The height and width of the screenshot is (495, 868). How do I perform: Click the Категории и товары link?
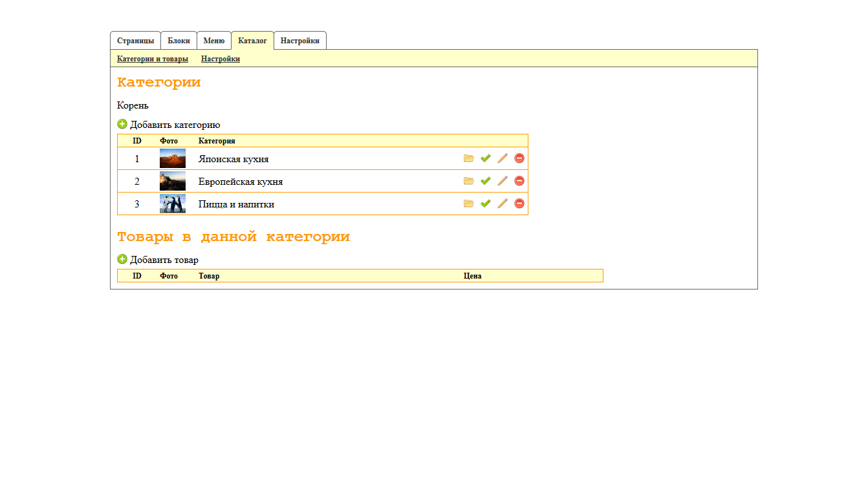pyautogui.click(x=153, y=59)
